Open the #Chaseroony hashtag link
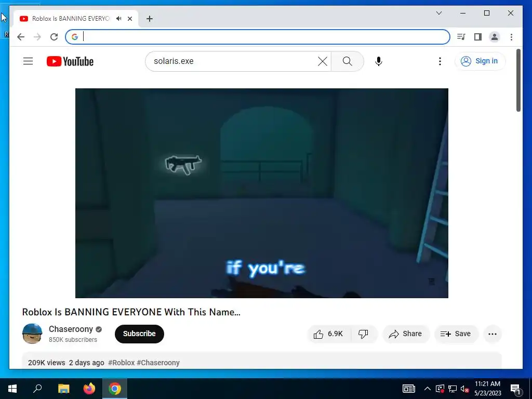 point(158,363)
